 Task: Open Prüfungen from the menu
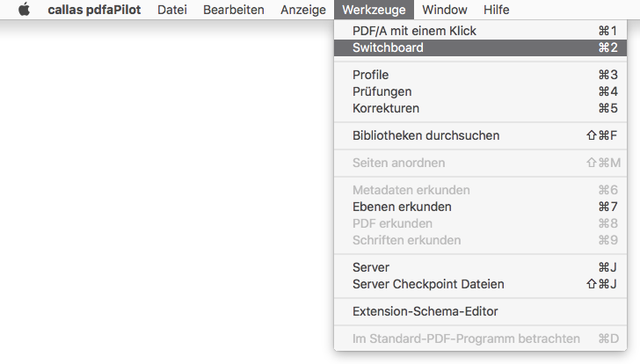click(x=480, y=91)
